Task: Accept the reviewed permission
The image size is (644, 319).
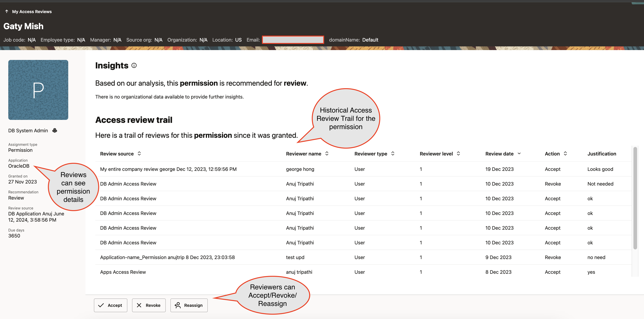Action: point(111,305)
